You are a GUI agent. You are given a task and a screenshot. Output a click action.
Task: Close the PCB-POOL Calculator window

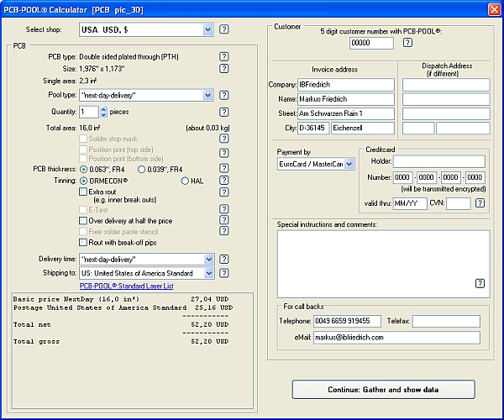tap(494, 8)
